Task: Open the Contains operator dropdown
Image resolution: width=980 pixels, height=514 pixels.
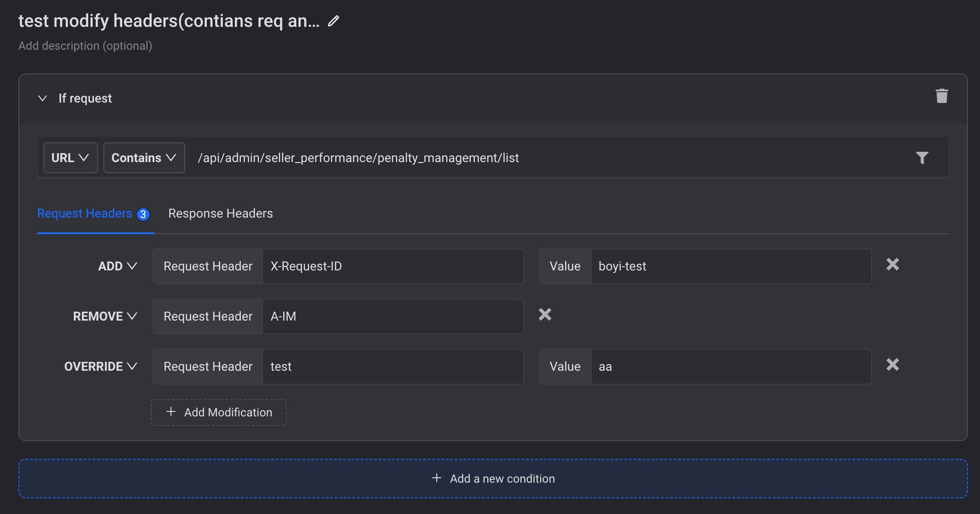Action: tap(144, 158)
